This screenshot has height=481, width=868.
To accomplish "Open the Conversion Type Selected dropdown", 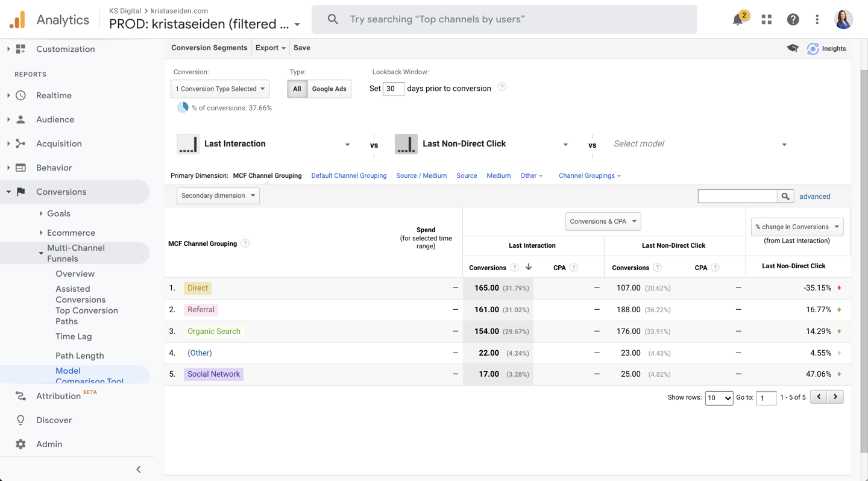I will 220,89.
